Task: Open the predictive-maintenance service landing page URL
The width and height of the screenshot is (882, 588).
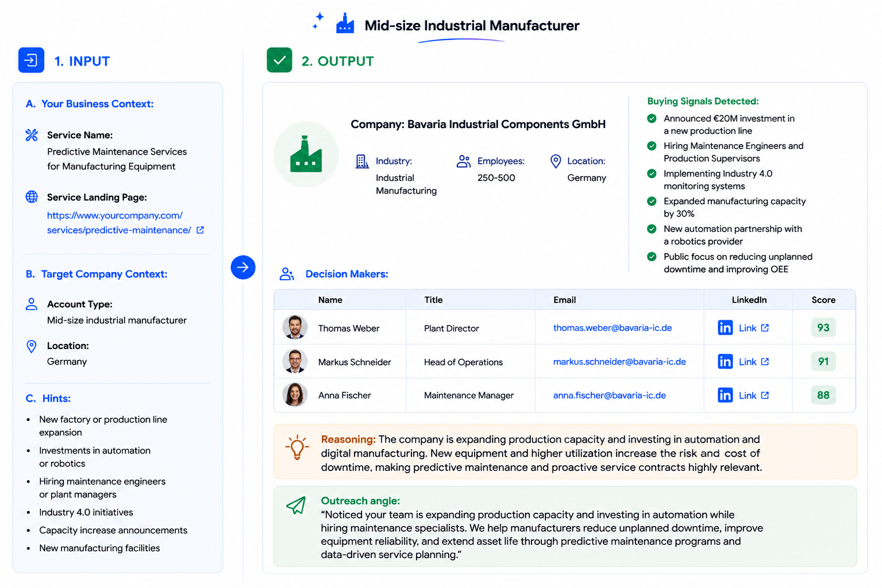Action: pyautogui.click(x=119, y=223)
